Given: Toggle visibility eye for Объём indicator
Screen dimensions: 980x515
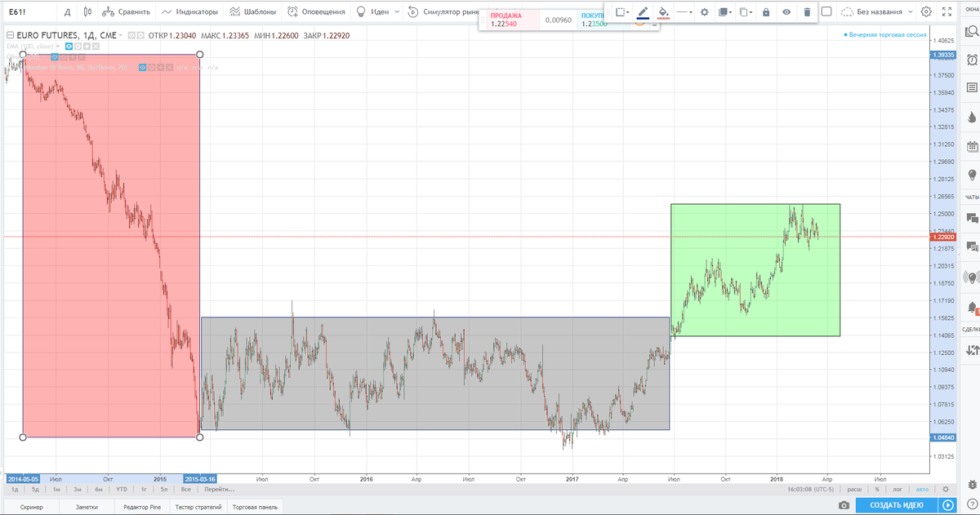Looking at the screenshot, I should click(x=55, y=57).
